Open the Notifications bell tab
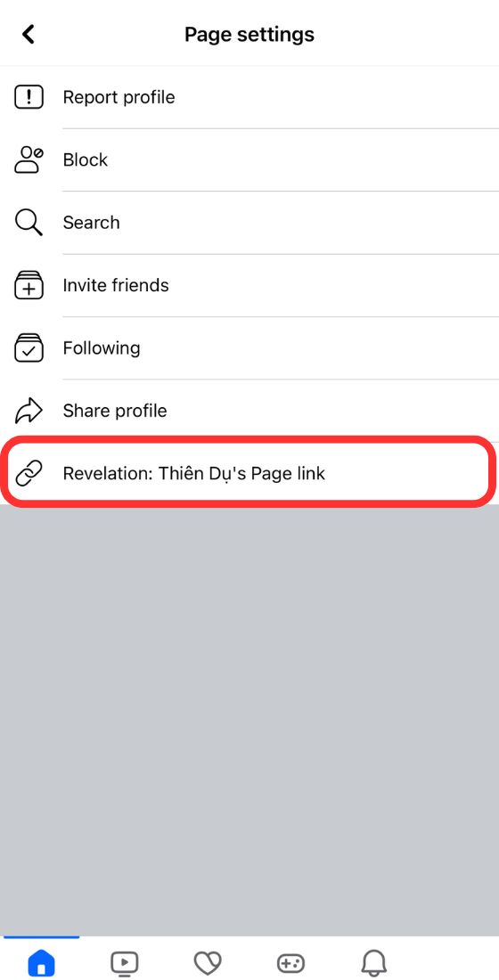Viewport: 499px width, 980px height. click(374, 962)
